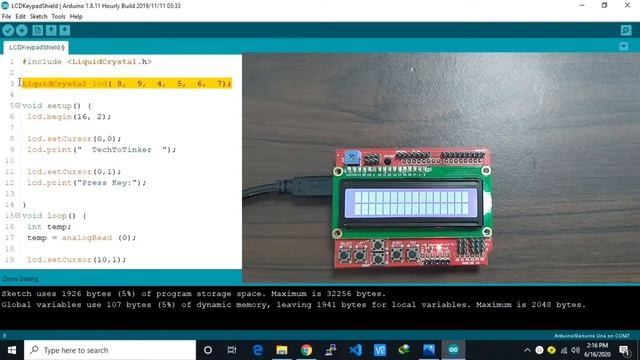Switch to Google Chrome on the taskbar
Viewport: 640px width, 360px height.
[306, 350]
